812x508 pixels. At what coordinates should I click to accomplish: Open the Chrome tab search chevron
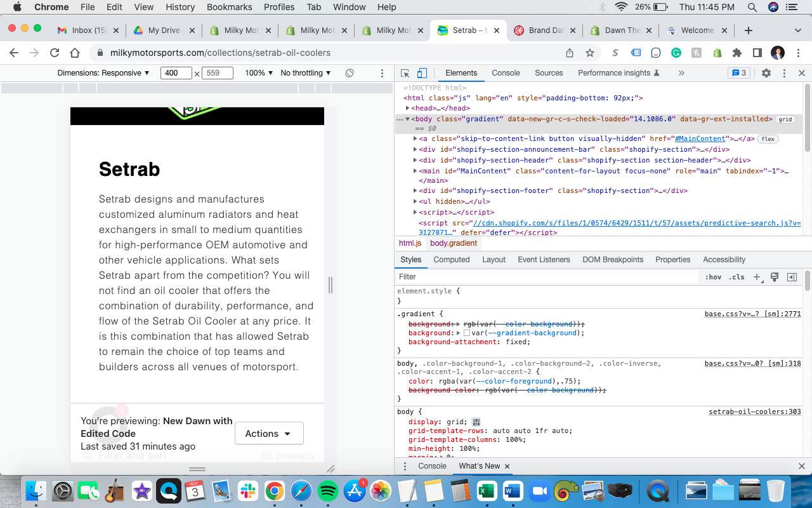pos(798,30)
